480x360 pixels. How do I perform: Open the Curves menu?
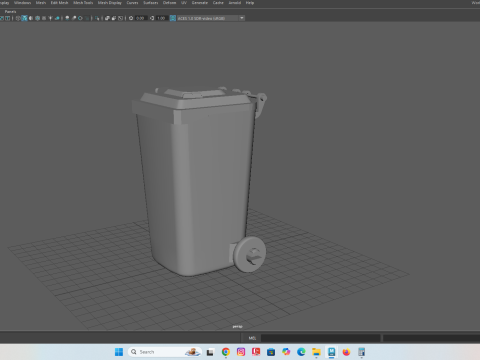[x=132, y=3]
